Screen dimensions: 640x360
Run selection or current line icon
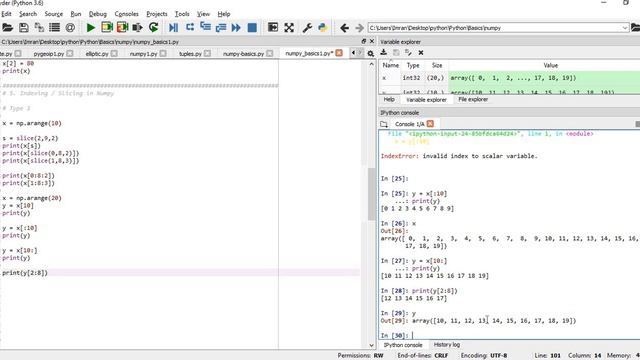138,28
